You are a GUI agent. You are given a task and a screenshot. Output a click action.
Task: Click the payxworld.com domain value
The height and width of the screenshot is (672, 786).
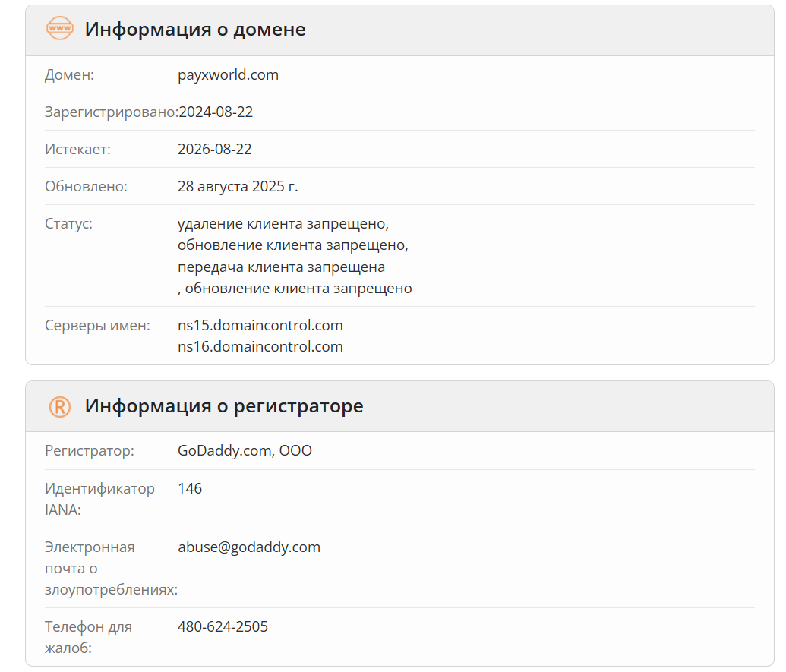pos(228,75)
